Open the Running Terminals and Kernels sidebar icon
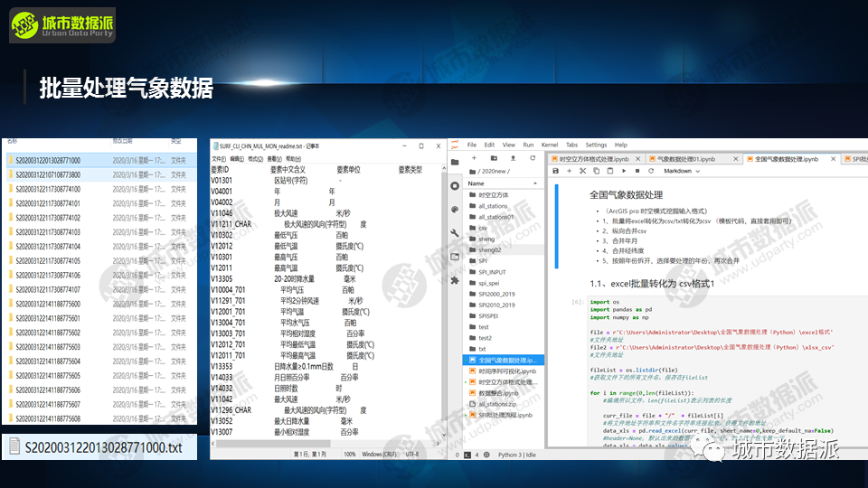Viewport: 868px width, 488px height. click(455, 186)
